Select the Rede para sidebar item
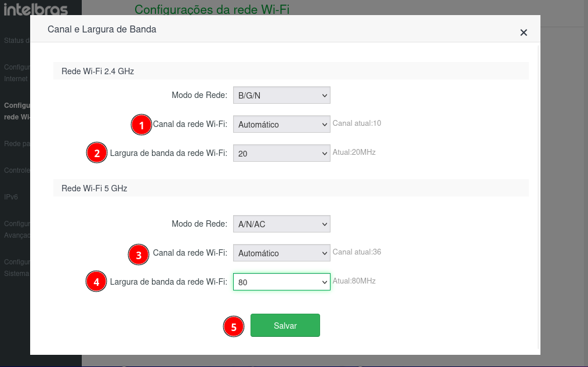 (17, 144)
